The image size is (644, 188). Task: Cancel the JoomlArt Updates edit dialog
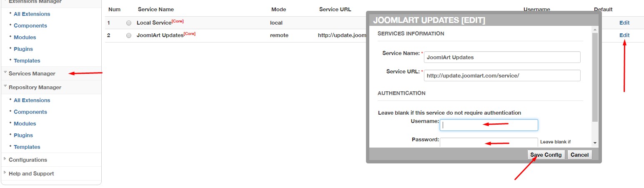pos(579,155)
